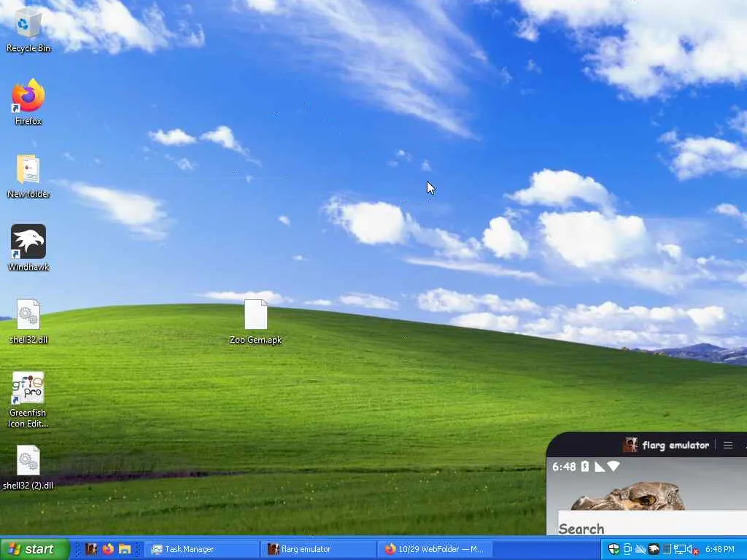Select the Recycle Bin desktop icon
Screen dimensions: 747x560
(x=28, y=31)
